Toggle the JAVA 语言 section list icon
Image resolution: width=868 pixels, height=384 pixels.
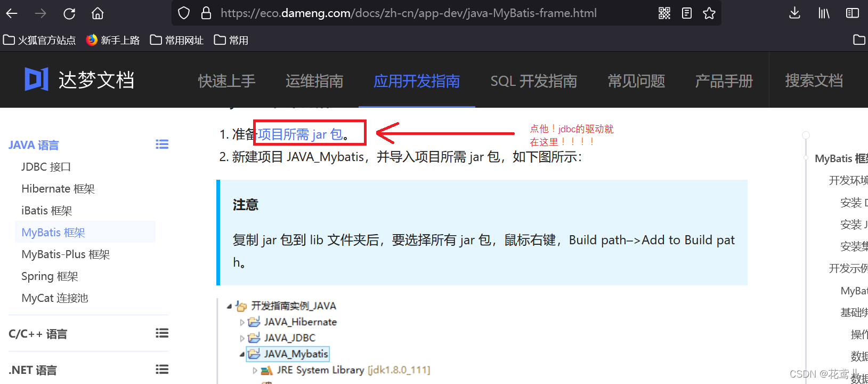162,145
